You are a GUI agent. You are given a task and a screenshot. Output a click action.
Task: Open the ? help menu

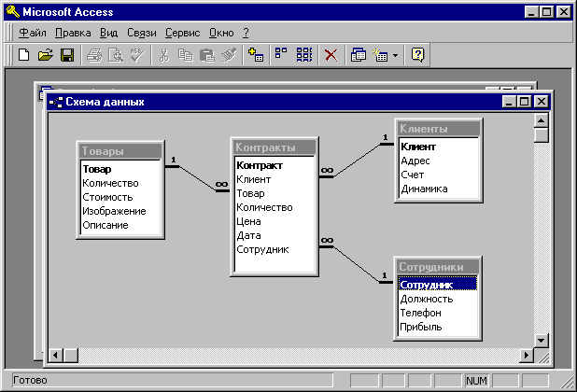[246, 33]
